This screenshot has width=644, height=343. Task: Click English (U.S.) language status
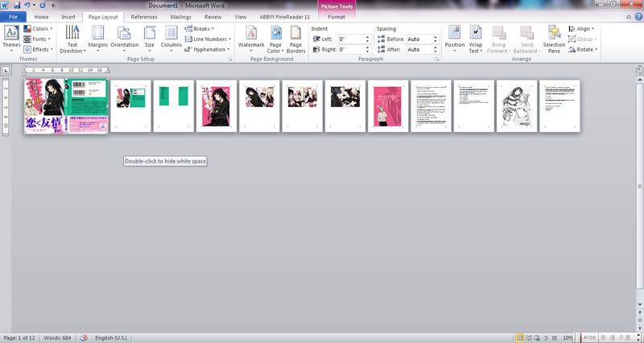pos(111,337)
